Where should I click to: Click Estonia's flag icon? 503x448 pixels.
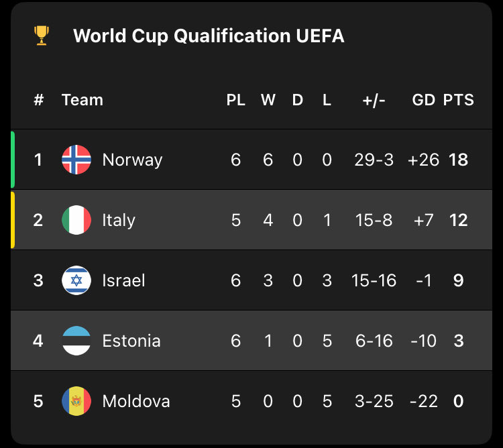(x=76, y=341)
